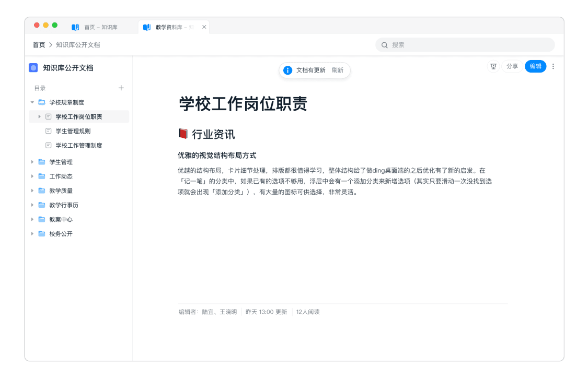
Task: Collapse the 学校规章制度 folder
Action: [x=32, y=102]
